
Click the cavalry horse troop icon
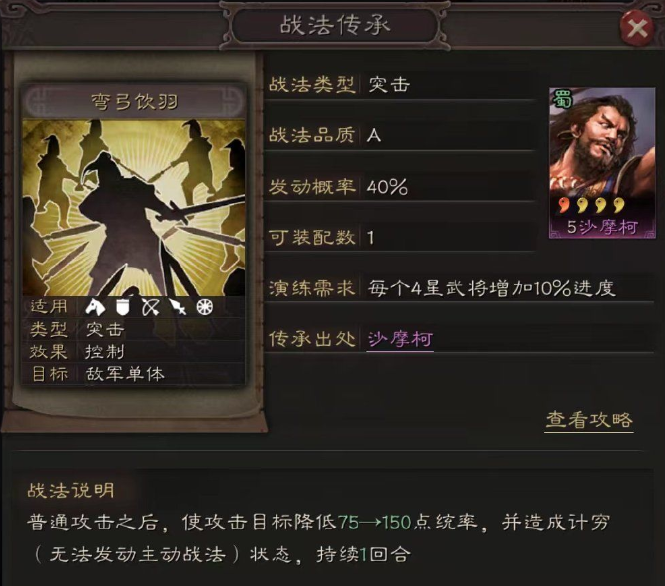[x=95, y=307]
